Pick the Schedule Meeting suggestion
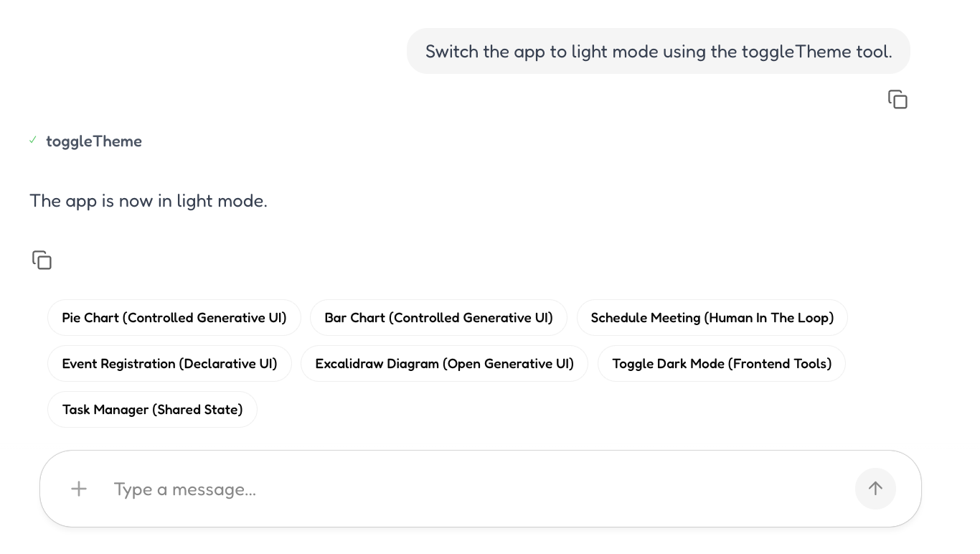This screenshot has height=554, width=980. [x=712, y=318]
